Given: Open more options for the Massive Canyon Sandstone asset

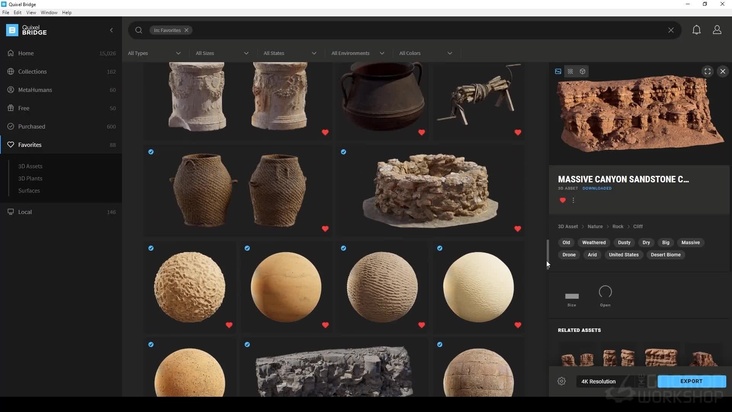Looking at the screenshot, I should [573, 200].
